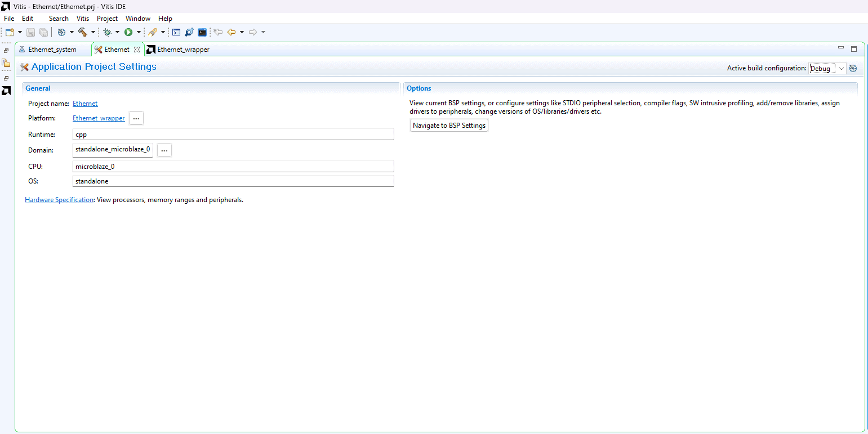Click the Navigate to BSP Settings button
The height and width of the screenshot is (434, 868).
click(449, 126)
